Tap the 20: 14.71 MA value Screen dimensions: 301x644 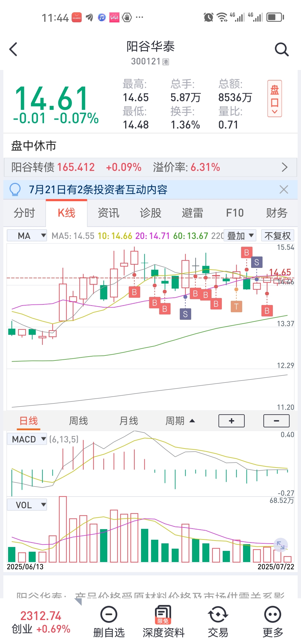[152, 236]
